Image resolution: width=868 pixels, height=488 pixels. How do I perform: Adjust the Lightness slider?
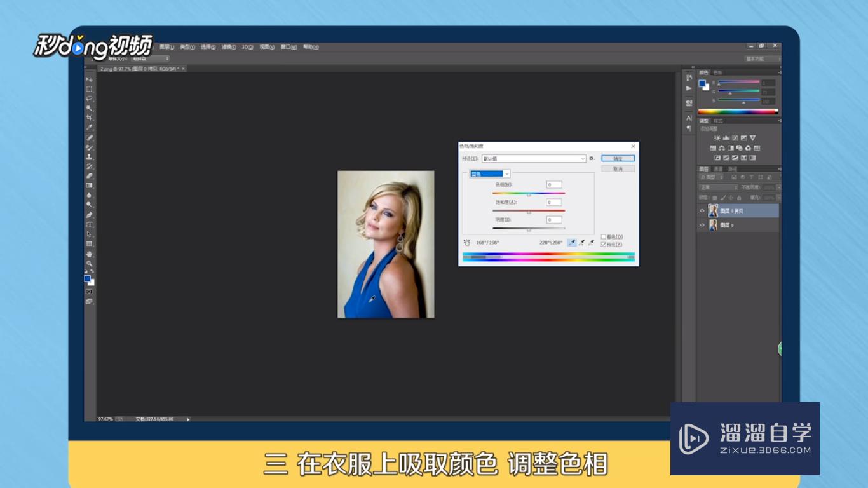[529, 229]
